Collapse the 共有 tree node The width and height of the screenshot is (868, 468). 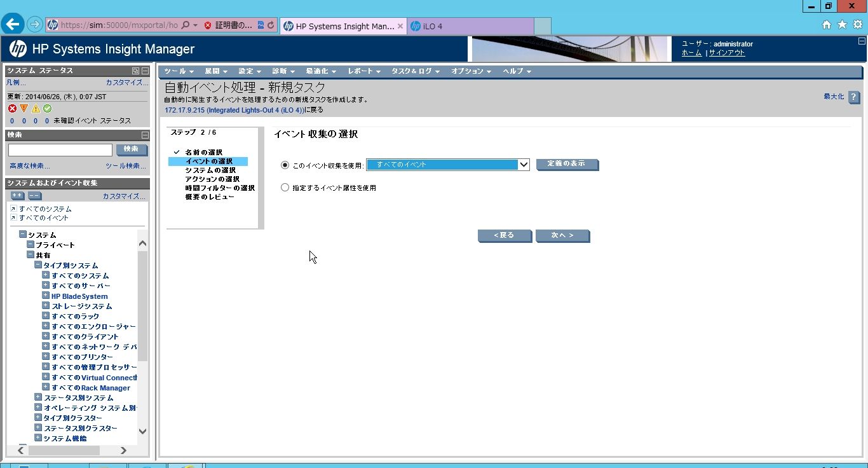(x=31, y=255)
